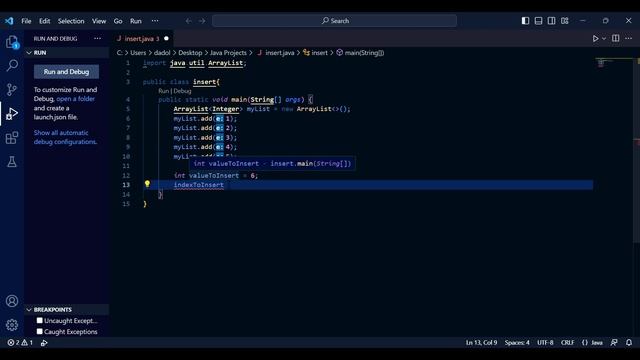This screenshot has width=640, height=360.
Task: Open editor More Actions ellipsis
Action: coord(629,38)
